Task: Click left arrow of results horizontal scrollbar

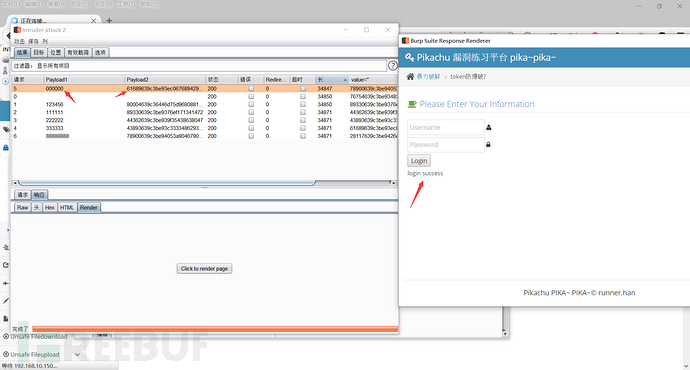Action: pyautogui.click(x=15, y=183)
